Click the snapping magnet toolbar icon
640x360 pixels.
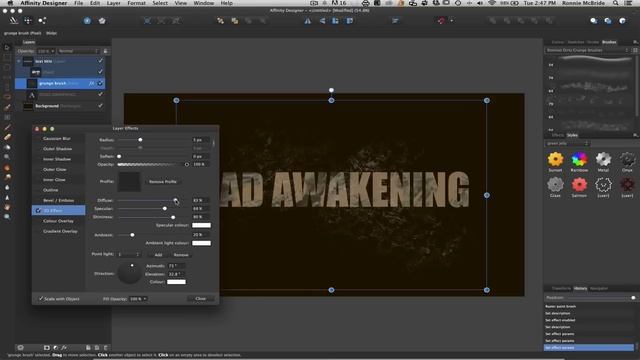pos(441,21)
